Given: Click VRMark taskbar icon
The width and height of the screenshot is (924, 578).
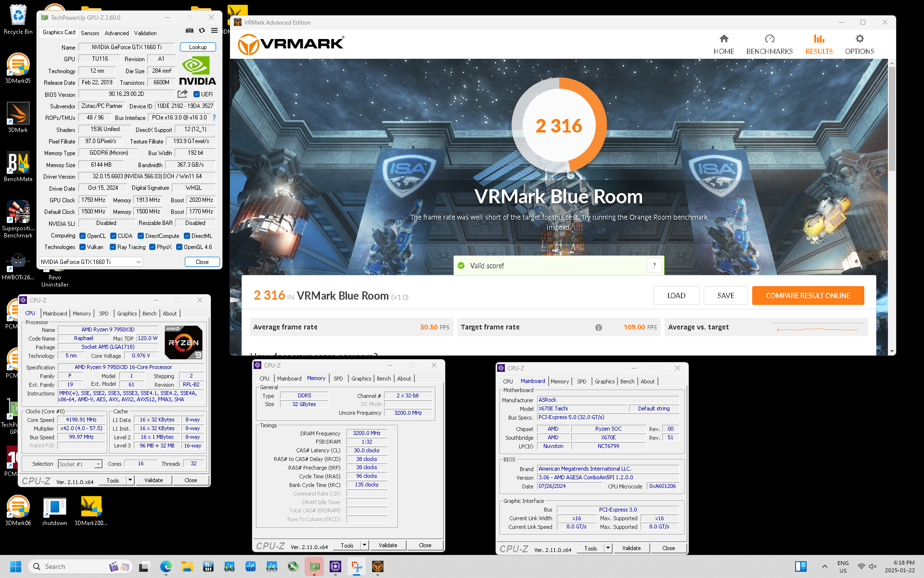Looking at the screenshot, I should tap(378, 566).
